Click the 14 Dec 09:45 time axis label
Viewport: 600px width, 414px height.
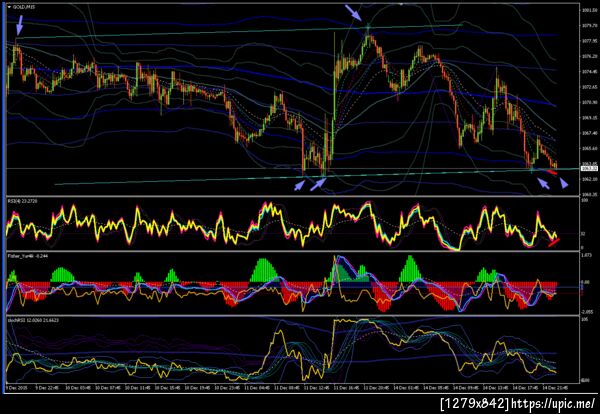click(x=465, y=388)
